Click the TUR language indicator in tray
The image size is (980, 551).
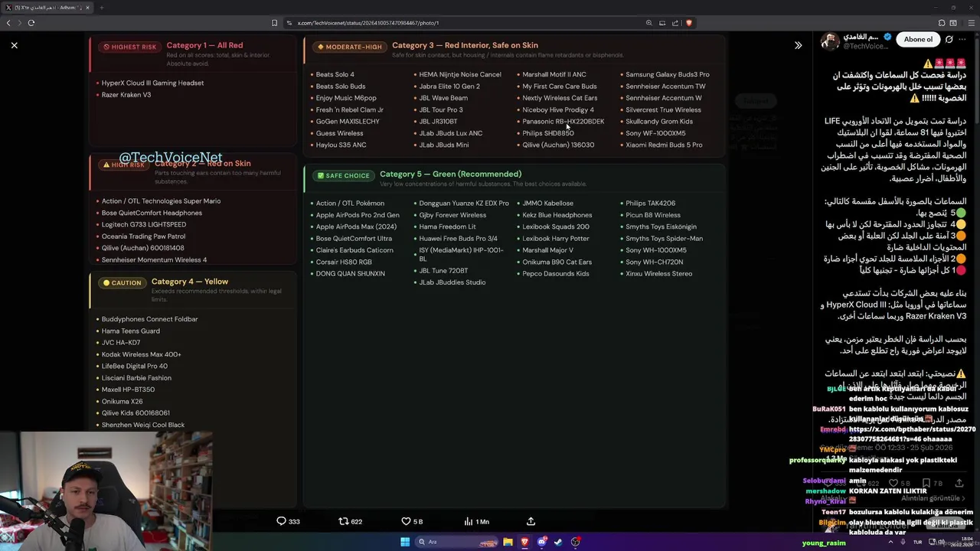(917, 542)
